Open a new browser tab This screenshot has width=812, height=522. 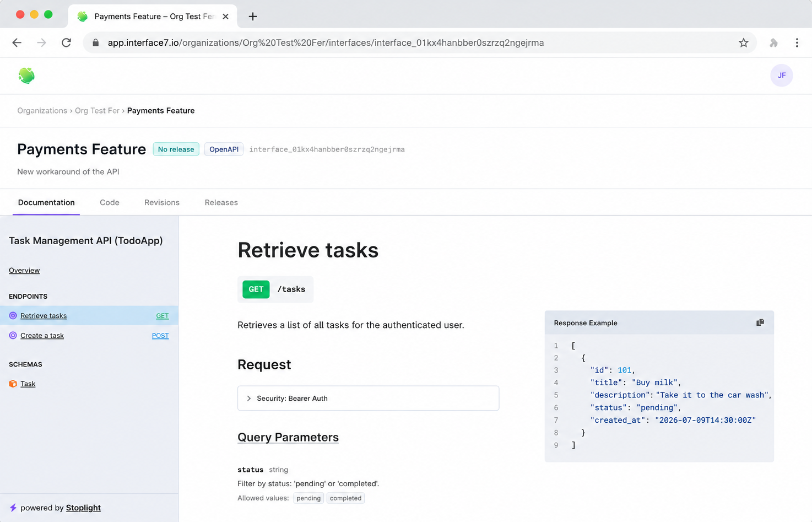253,17
